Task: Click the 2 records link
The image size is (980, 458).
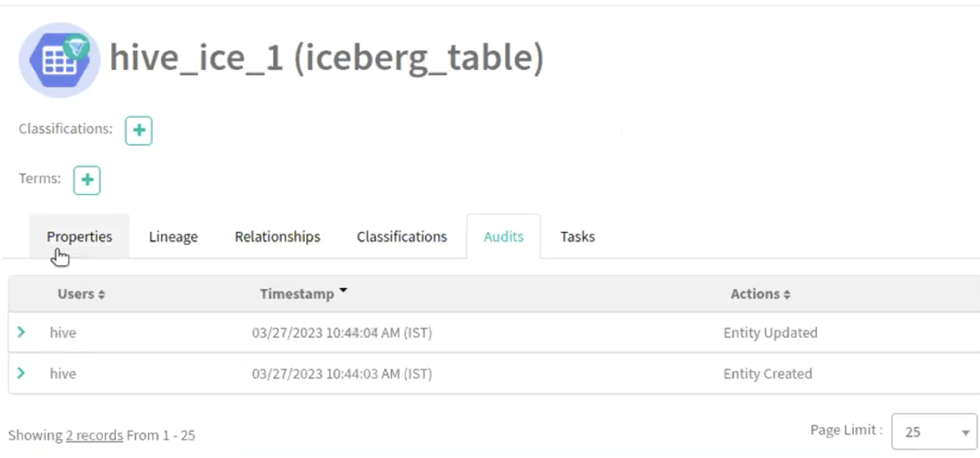Action: click(94, 435)
